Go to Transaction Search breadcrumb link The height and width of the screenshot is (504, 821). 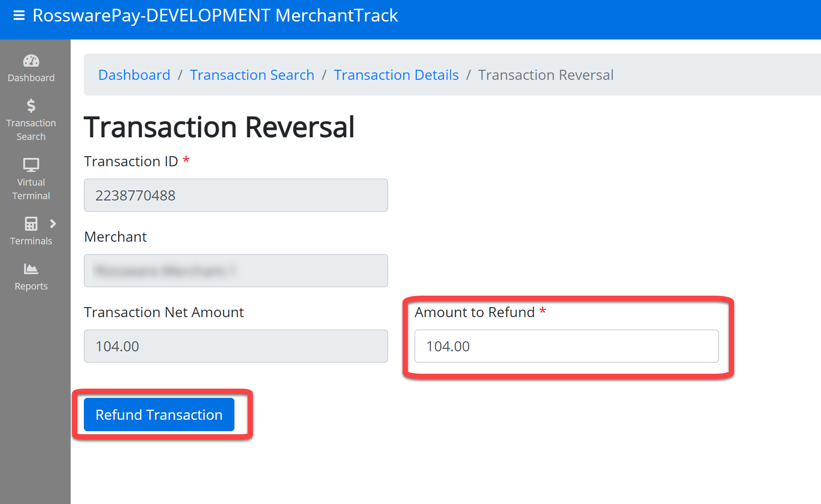click(x=252, y=75)
